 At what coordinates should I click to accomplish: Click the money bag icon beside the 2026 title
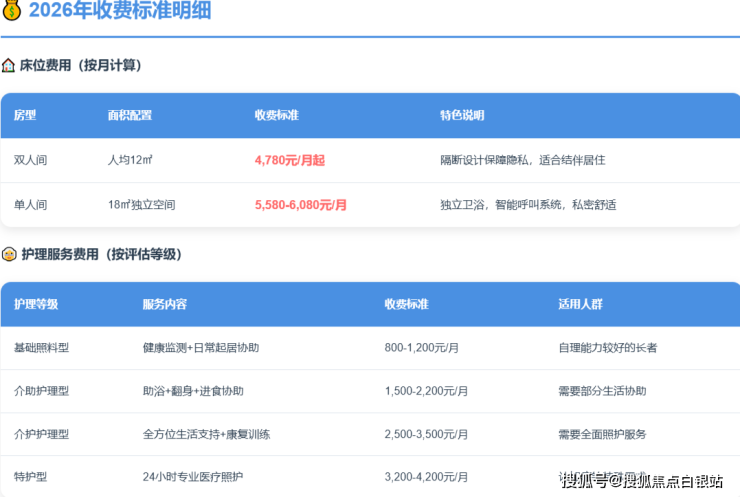point(11,11)
